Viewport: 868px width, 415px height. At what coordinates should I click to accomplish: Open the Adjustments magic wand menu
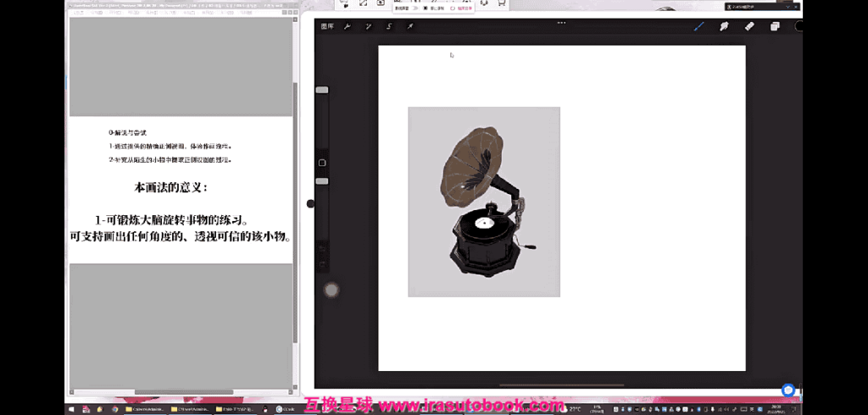point(368,26)
